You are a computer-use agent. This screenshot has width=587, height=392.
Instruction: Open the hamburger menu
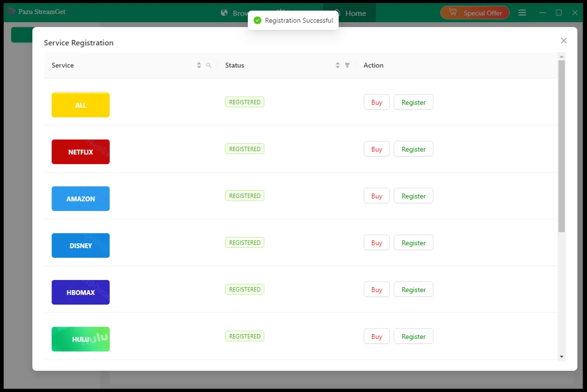point(522,13)
